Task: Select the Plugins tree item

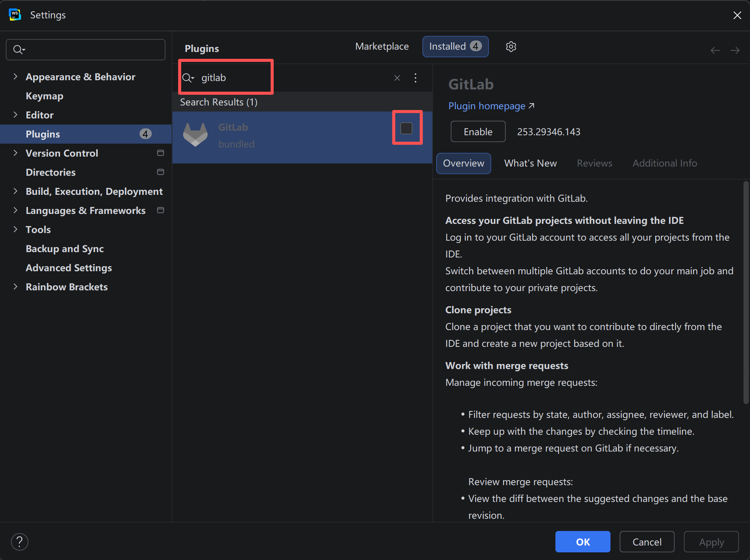Action: click(86, 134)
